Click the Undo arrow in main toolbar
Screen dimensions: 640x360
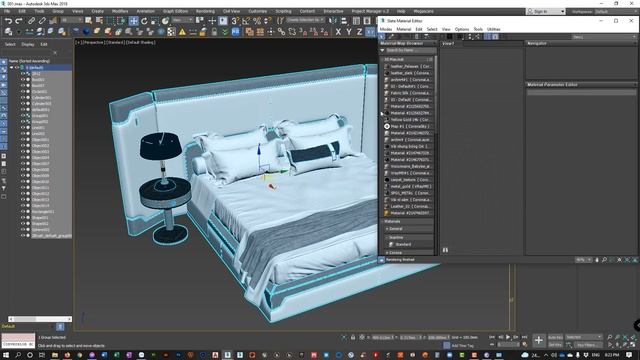8,21
